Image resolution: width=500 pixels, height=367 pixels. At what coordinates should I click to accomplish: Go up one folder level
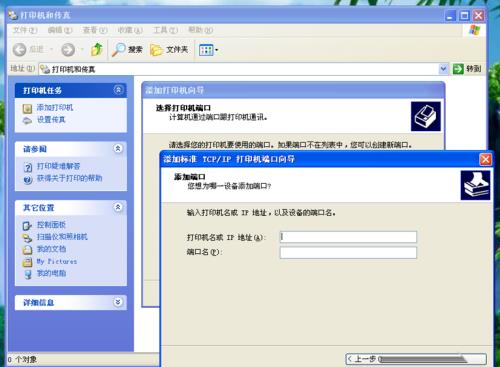coord(97,49)
